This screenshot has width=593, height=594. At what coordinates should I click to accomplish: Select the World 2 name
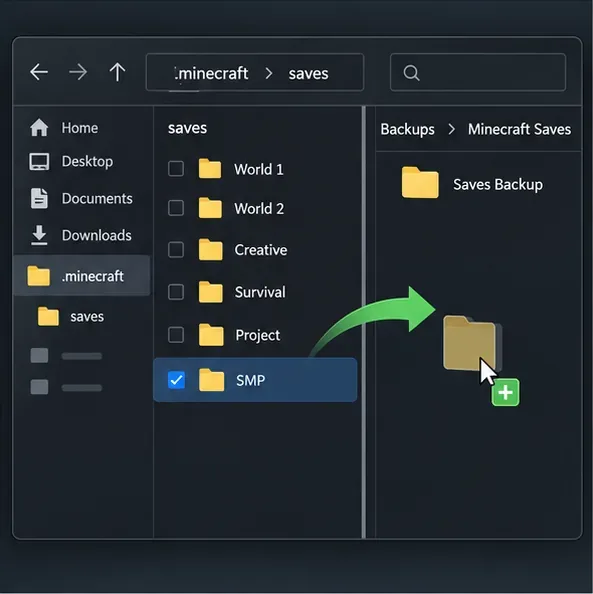tap(259, 209)
